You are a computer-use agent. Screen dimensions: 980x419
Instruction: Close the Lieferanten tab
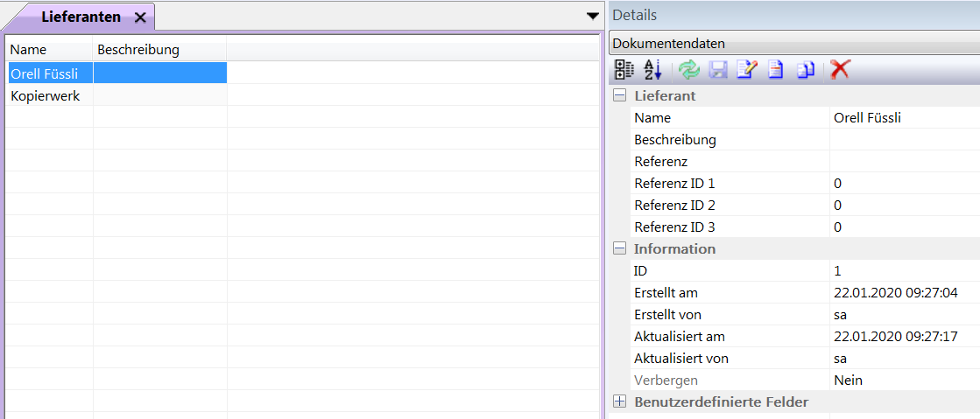pos(140,17)
